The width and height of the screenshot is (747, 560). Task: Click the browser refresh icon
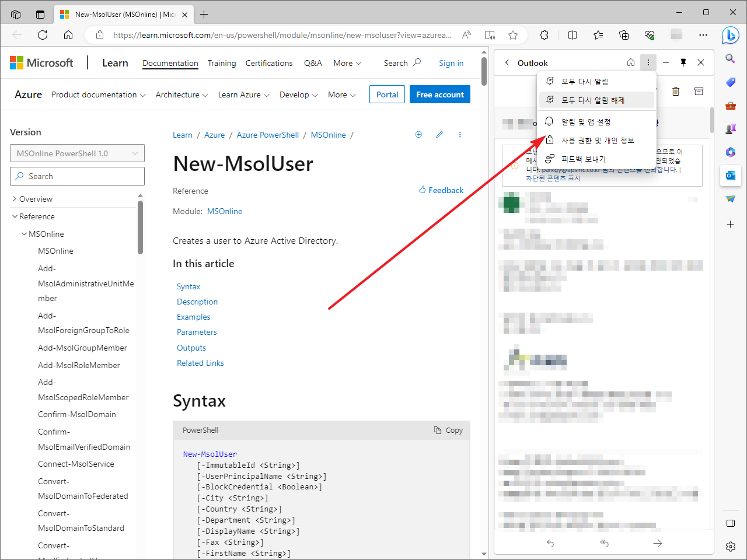[x=43, y=35]
